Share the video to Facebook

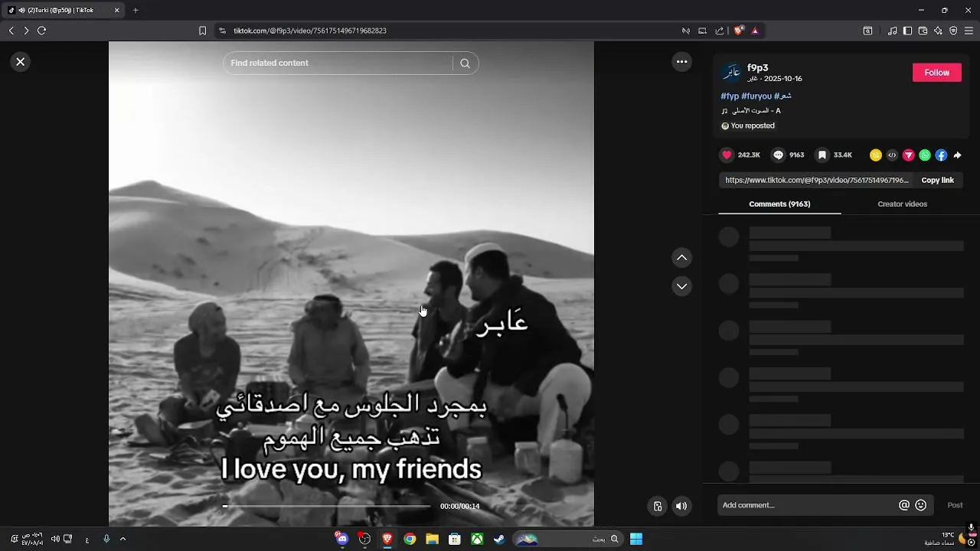coord(941,155)
